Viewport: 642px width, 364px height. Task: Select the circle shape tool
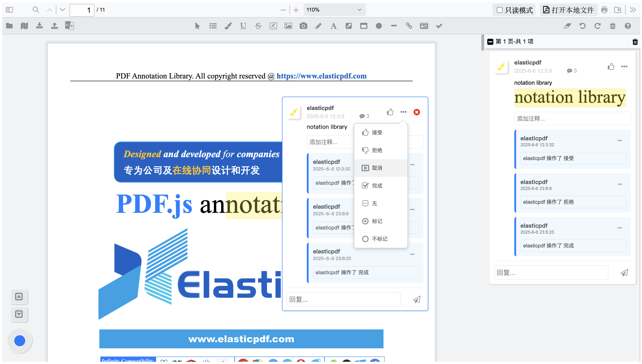pyautogui.click(x=378, y=26)
